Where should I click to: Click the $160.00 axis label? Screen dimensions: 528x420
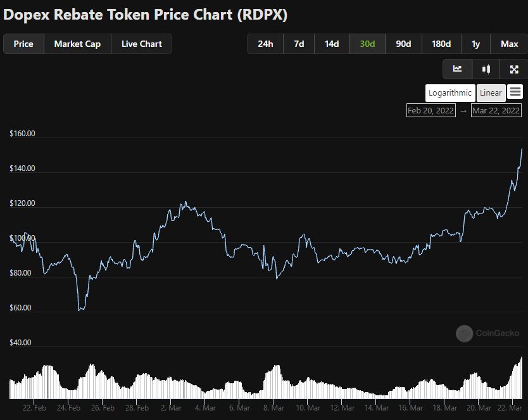(22, 134)
